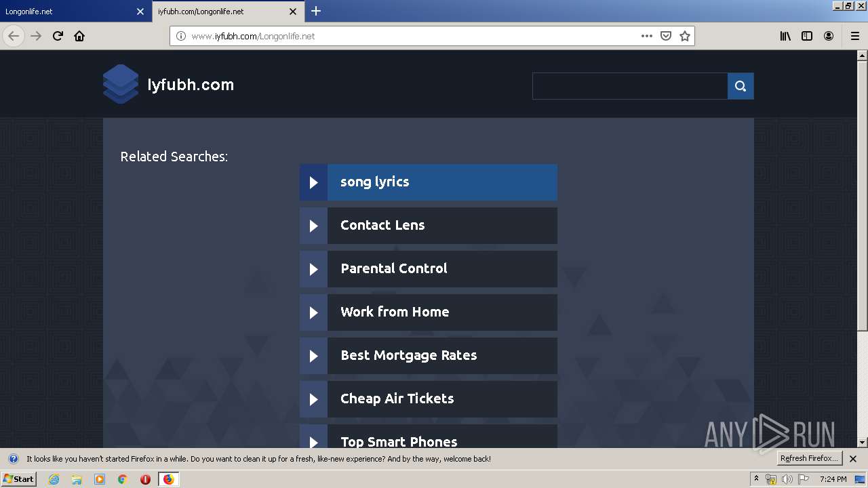
Task: Save page to Pocket
Action: 666,36
